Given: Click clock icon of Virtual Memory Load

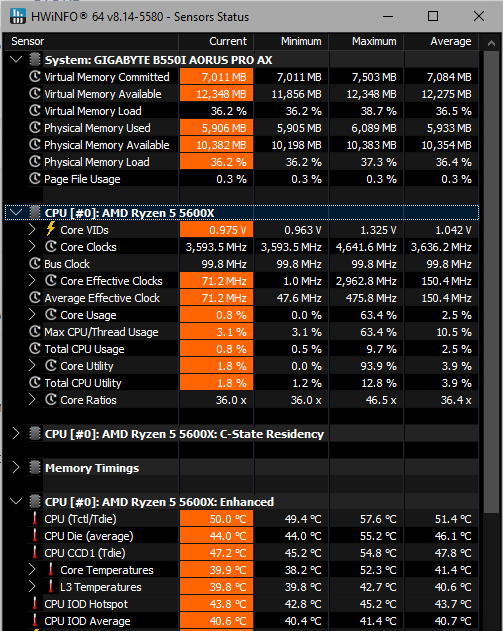Looking at the screenshot, I should (35, 111).
